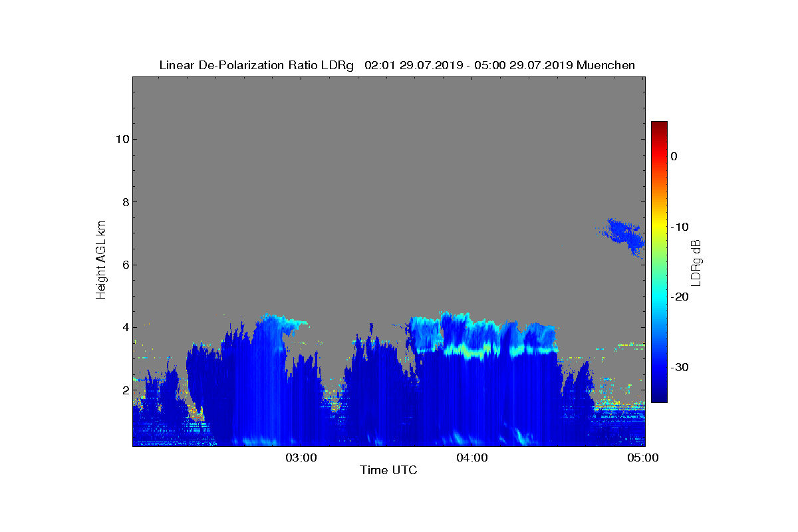Click the 03:00 time tick label
The height and width of the screenshot is (532, 798).
(301, 458)
